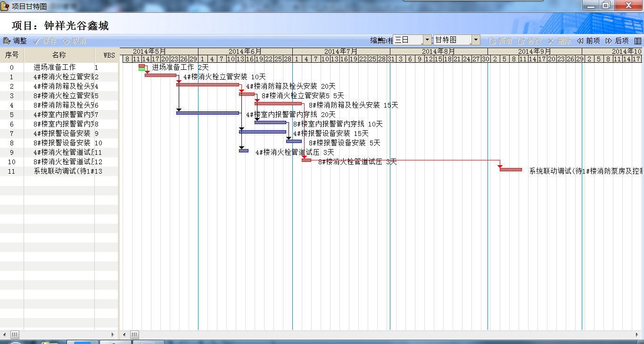
Task: Click the 新增 (Add) toolbar button
Action: pyautogui.click(x=501, y=41)
